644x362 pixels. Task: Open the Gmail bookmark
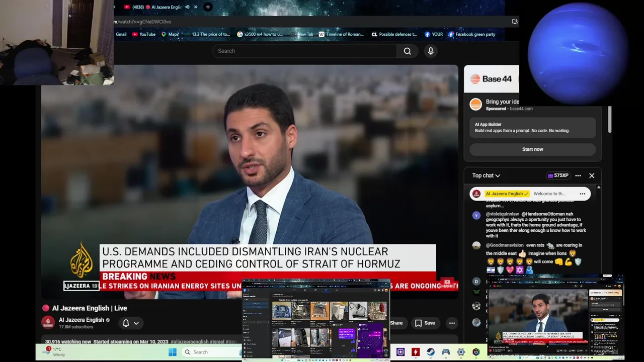pos(121,34)
